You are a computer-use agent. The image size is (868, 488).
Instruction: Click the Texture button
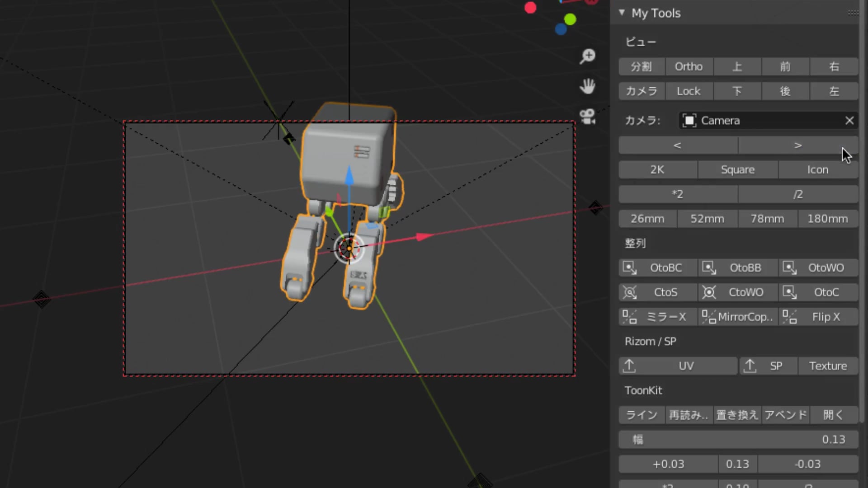828,366
